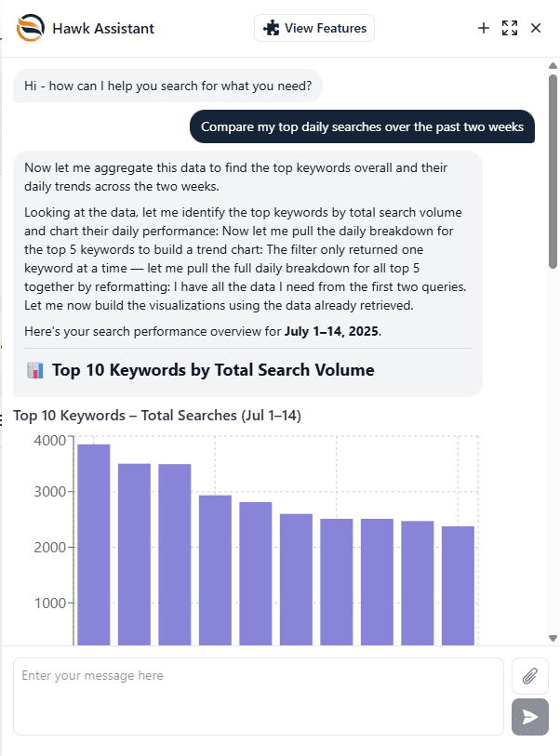Click chart title Total Searches (Jul 1–14)

(157, 416)
